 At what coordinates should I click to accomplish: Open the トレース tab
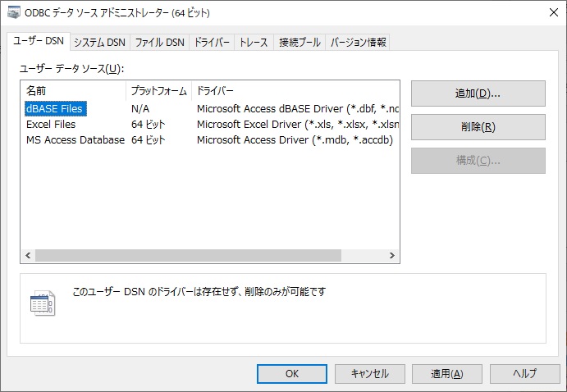pos(254,43)
